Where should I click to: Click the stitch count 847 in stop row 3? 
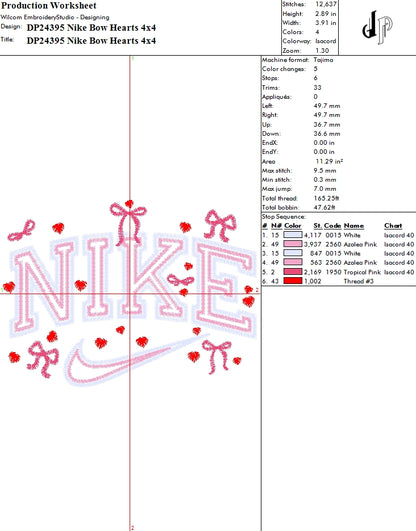[x=316, y=253]
